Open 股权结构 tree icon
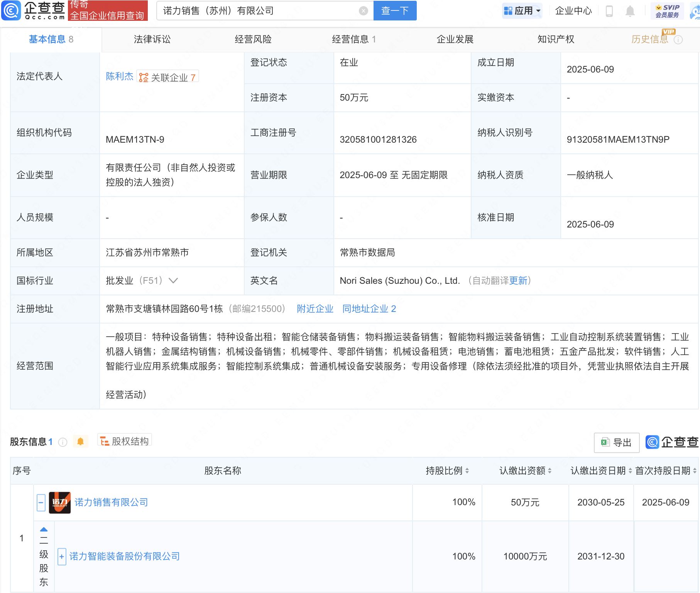 click(x=104, y=441)
